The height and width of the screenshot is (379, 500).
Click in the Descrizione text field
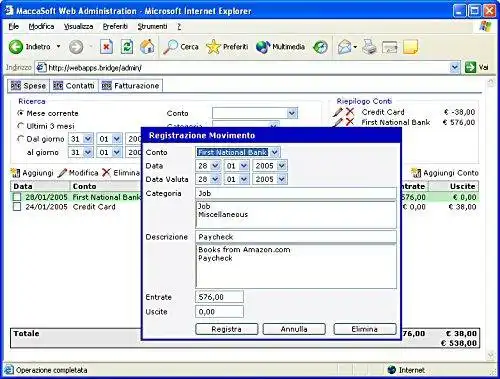[x=296, y=237]
